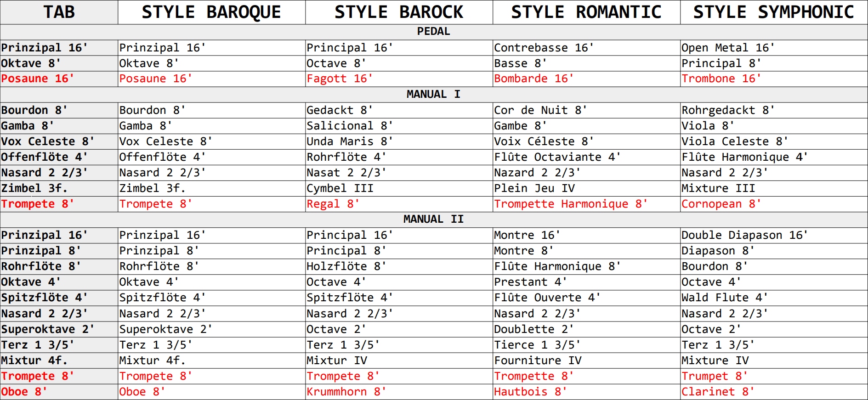Select the Open Metal 16' cell
The width and height of the screenshot is (868, 400).
[727, 48]
